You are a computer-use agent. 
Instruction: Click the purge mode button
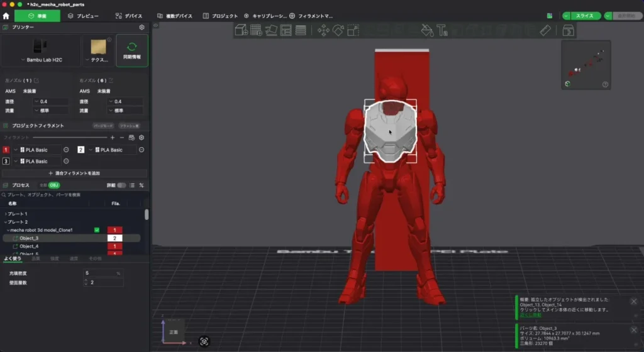point(103,126)
